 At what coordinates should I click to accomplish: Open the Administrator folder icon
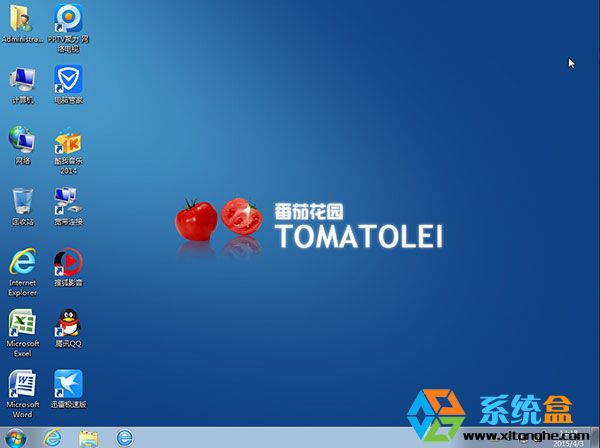click(x=22, y=18)
